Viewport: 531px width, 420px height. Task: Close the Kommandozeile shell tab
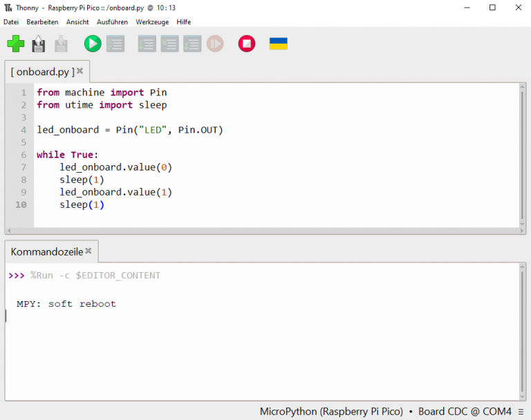click(89, 251)
